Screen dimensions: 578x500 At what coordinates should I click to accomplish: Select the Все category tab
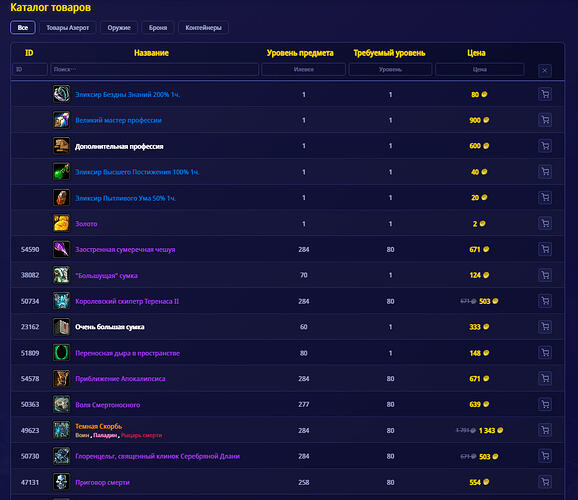(x=23, y=28)
